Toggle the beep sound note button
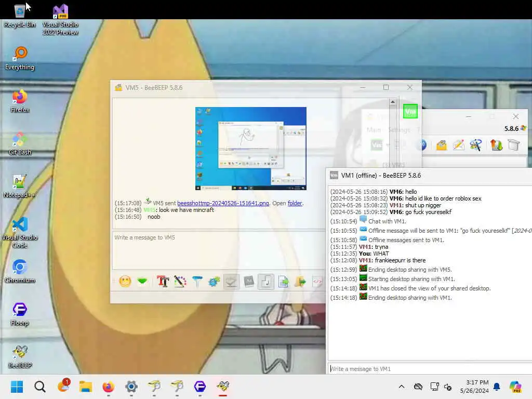532x399 pixels. tap(266, 281)
